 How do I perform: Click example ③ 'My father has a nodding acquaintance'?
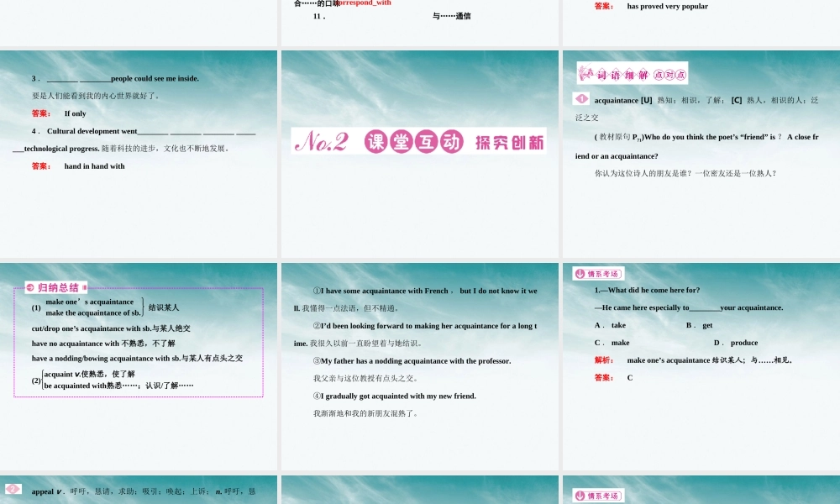pos(412,361)
